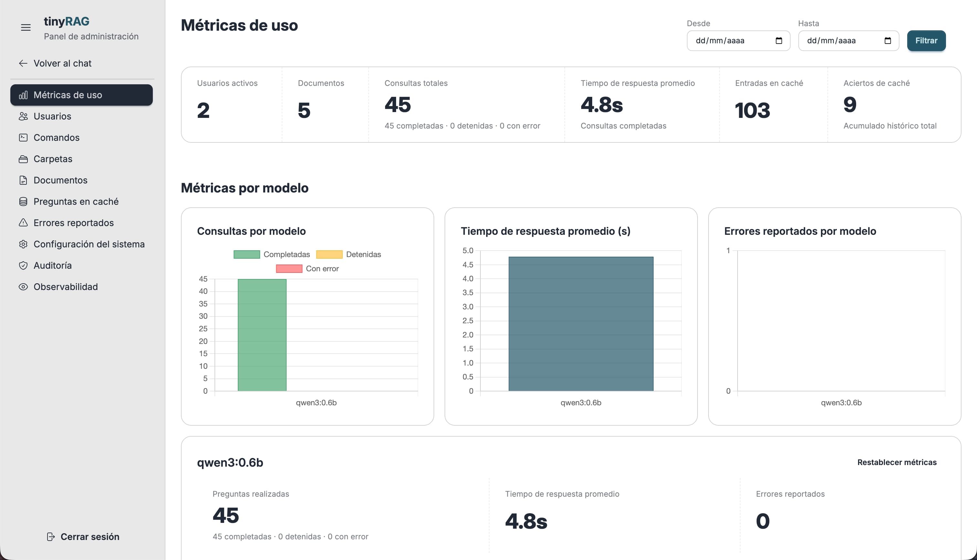
Task: Click the Desde date input field
Action: (x=738, y=40)
